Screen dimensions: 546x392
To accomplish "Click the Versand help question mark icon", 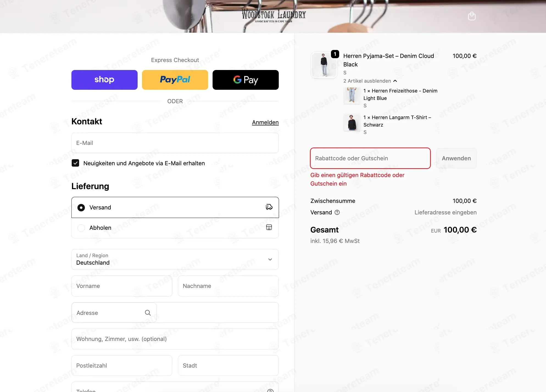I will pyautogui.click(x=337, y=212).
